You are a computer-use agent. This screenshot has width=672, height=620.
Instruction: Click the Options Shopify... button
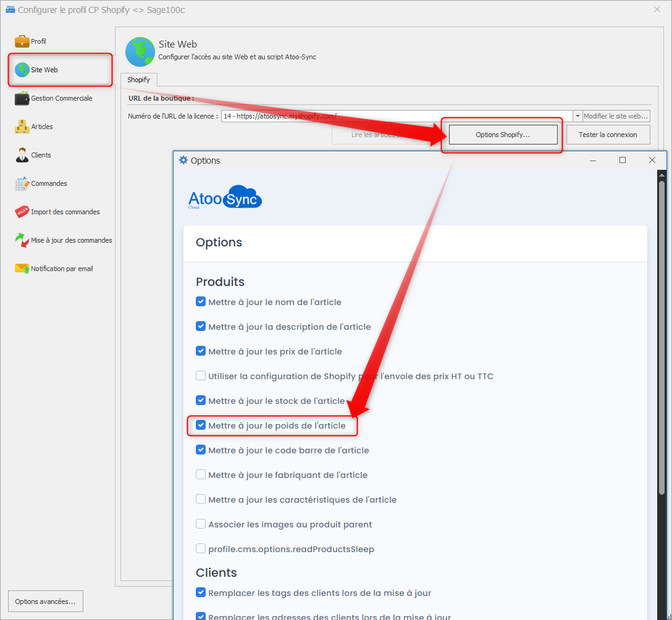[503, 135]
